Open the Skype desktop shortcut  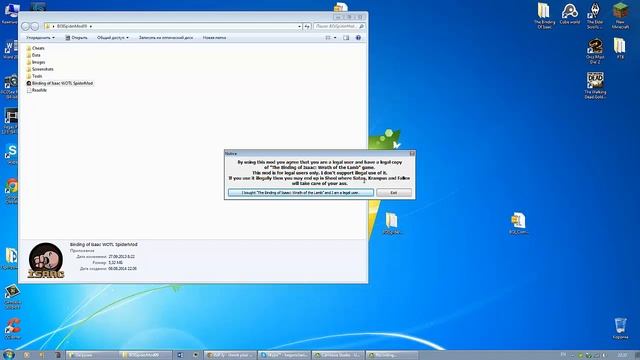(12, 154)
